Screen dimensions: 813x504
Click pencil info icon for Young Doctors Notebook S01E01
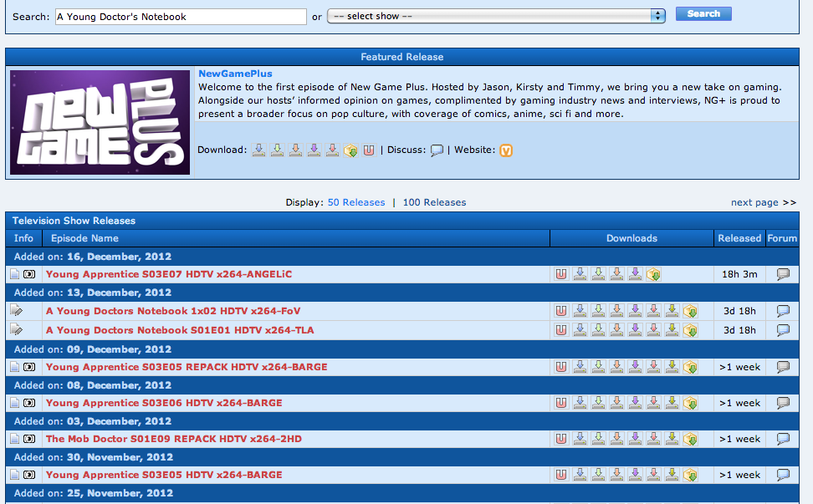(x=17, y=329)
